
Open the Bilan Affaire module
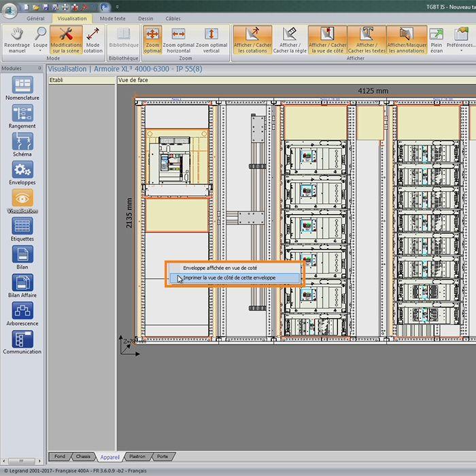(x=22, y=286)
